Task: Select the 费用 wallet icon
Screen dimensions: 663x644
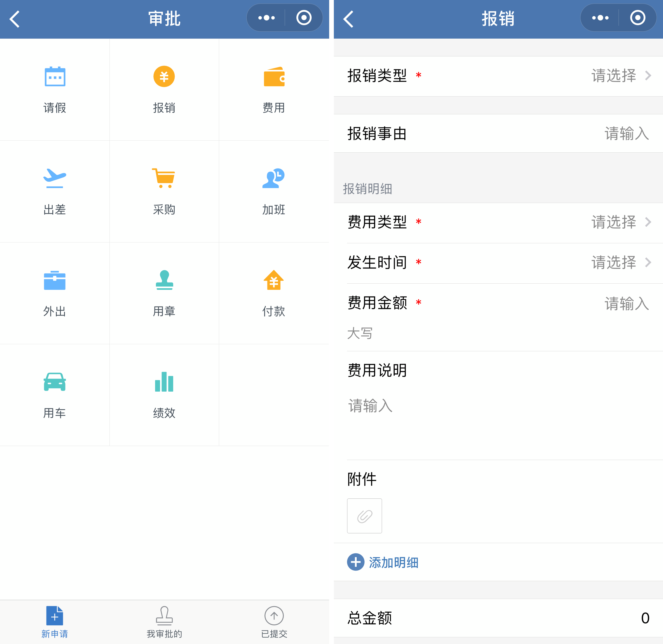Action: (x=274, y=76)
